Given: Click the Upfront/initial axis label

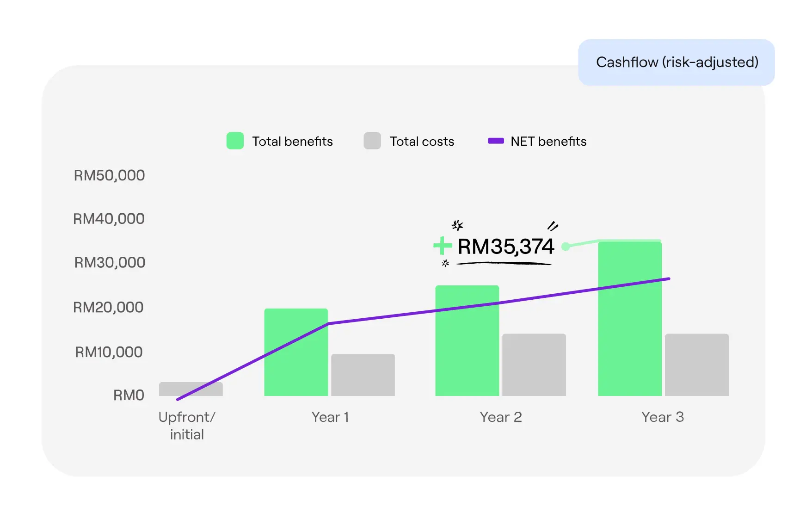Looking at the screenshot, I should [187, 426].
